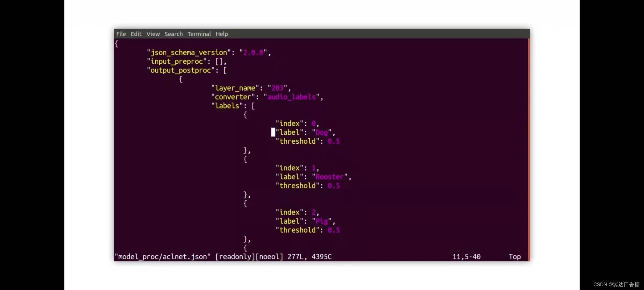The width and height of the screenshot is (644, 290).
Task: Place cursor on "json_schema_version" key
Action: 189,53
